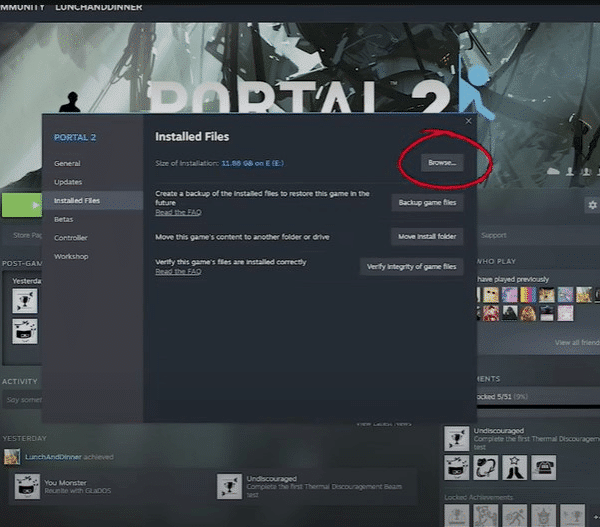Close the Portal 2 properties dialog
Image resolution: width=600 pixels, height=527 pixels.
[x=468, y=121]
